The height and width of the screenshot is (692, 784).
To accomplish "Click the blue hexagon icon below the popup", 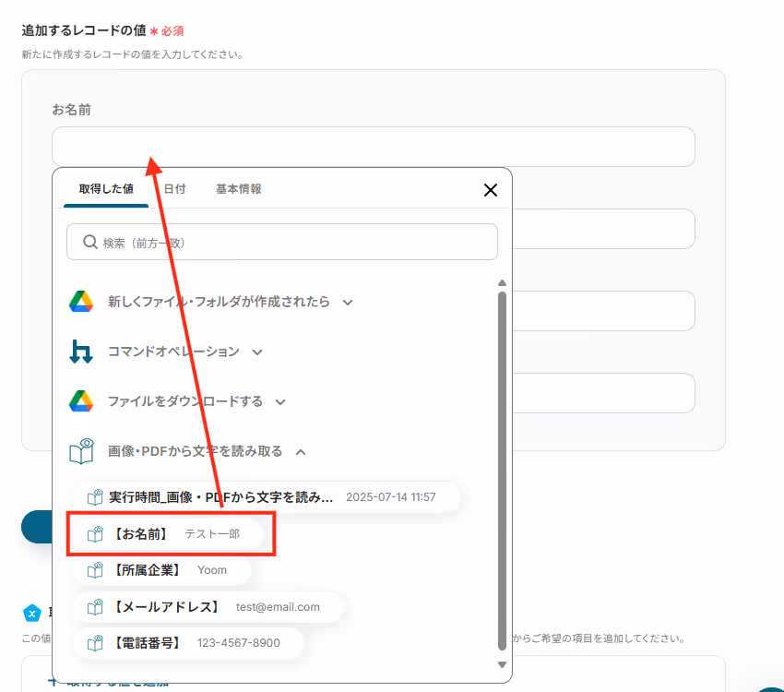I will 32,613.
